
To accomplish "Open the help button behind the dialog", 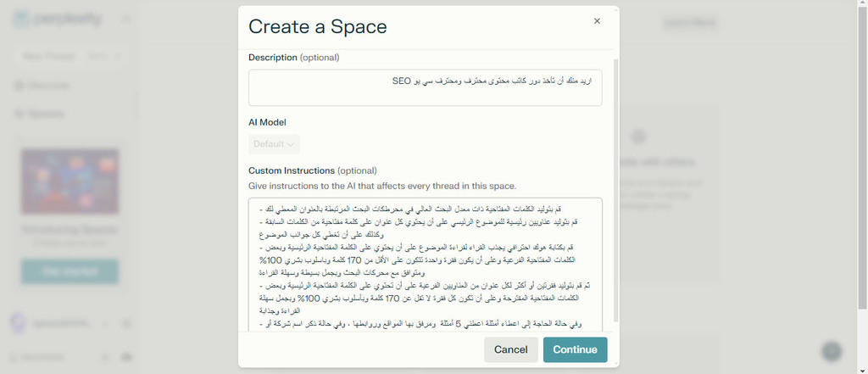I will tap(832, 351).
